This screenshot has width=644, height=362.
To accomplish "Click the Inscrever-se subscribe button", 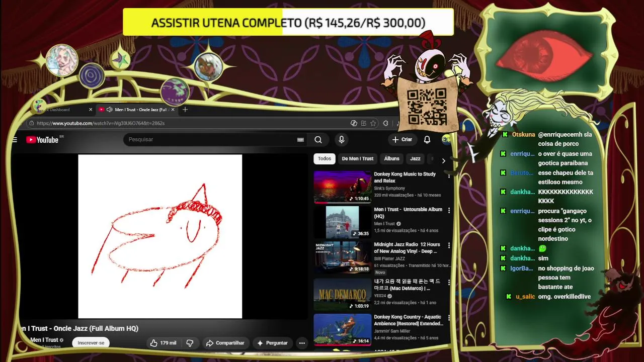I will point(91,343).
